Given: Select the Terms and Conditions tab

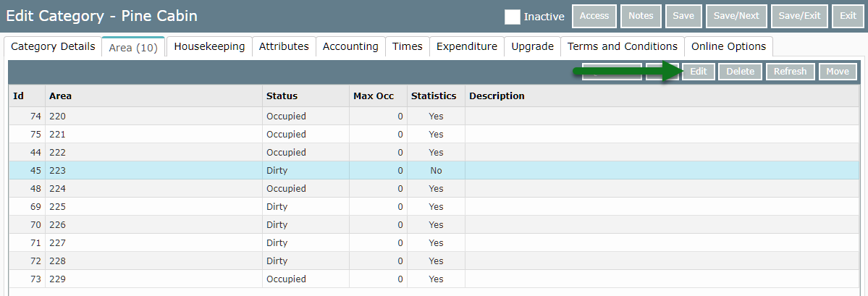Looking at the screenshot, I should pos(622,46).
